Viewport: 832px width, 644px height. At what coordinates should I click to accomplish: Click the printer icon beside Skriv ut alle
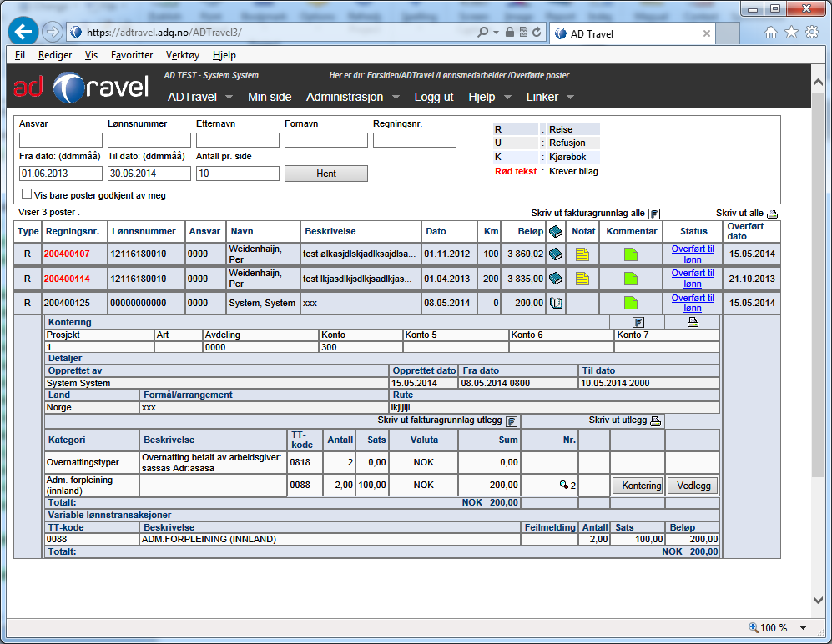pyautogui.click(x=772, y=214)
